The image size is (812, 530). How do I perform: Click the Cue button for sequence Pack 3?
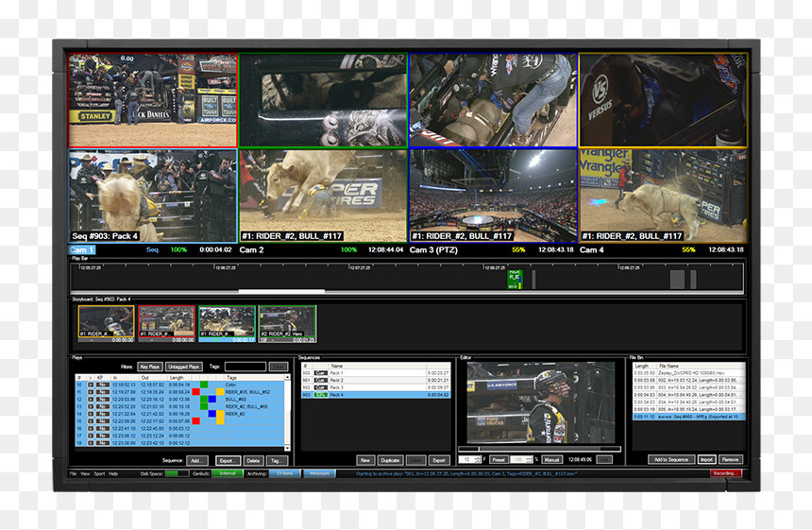point(321,387)
